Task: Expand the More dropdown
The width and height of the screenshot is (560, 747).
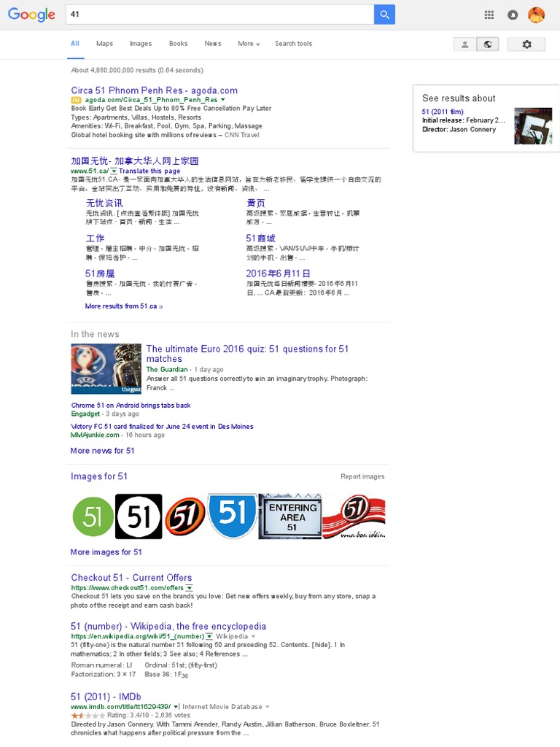Action: [249, 43]
